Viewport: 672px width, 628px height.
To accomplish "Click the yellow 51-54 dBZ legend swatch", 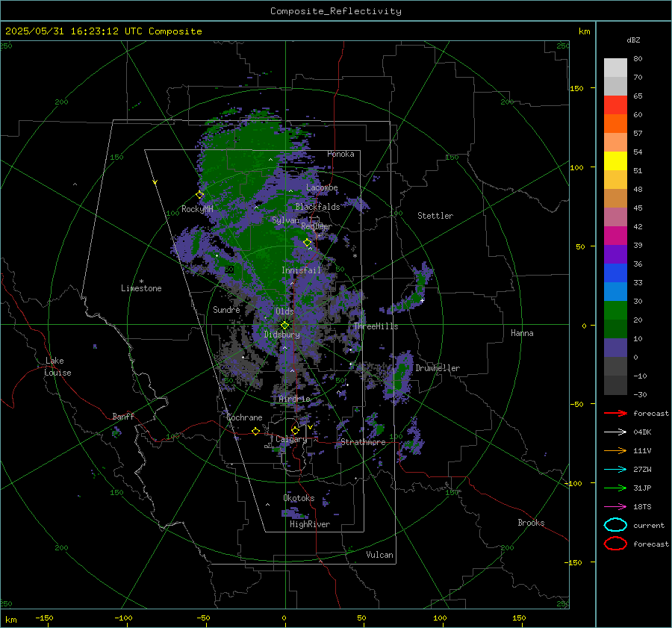I will (x=615, y=161).
